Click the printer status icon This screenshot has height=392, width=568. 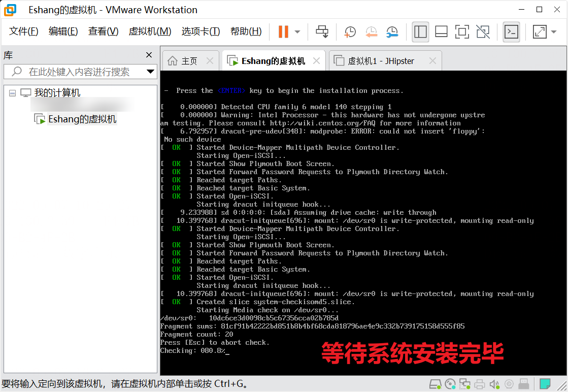point(480,384)
